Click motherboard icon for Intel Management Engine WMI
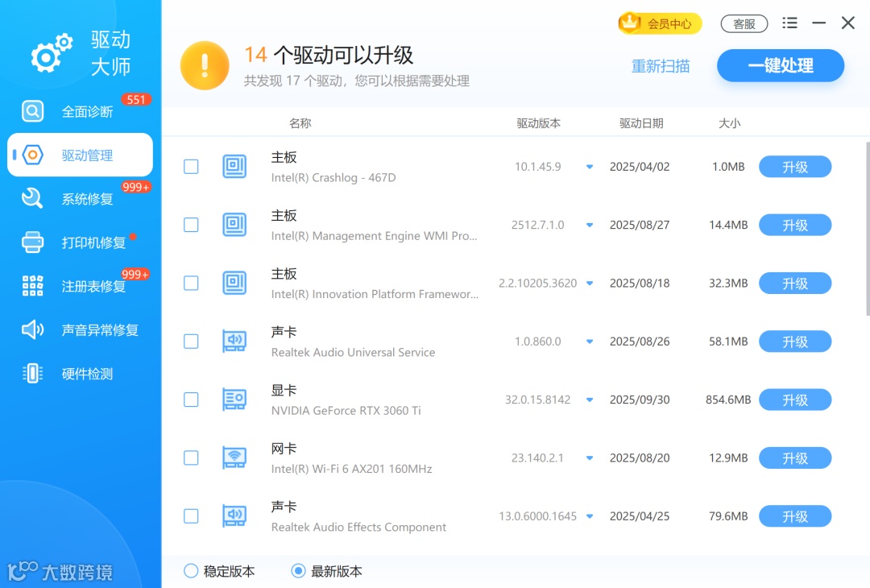Screen dimensions: 870x588 234,225
